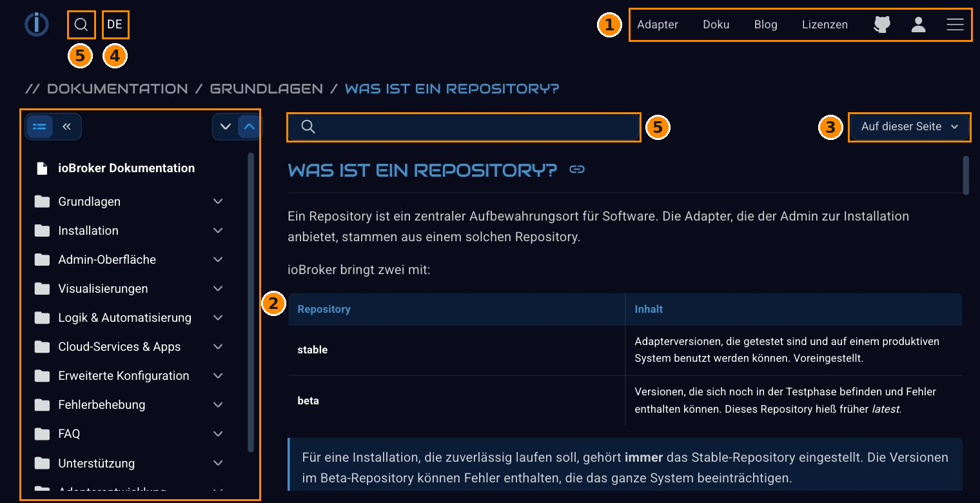The height and width of the screenshot is (503, 980).
Task: Go to GRUNDLAGEN breadcrumb
Action: coord(266,88)
